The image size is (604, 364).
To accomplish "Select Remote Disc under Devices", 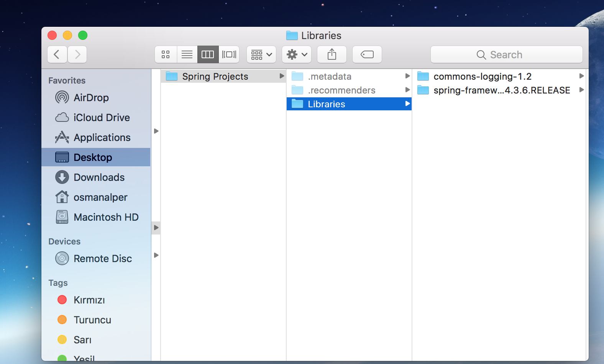I will click(x=96, y=258).
